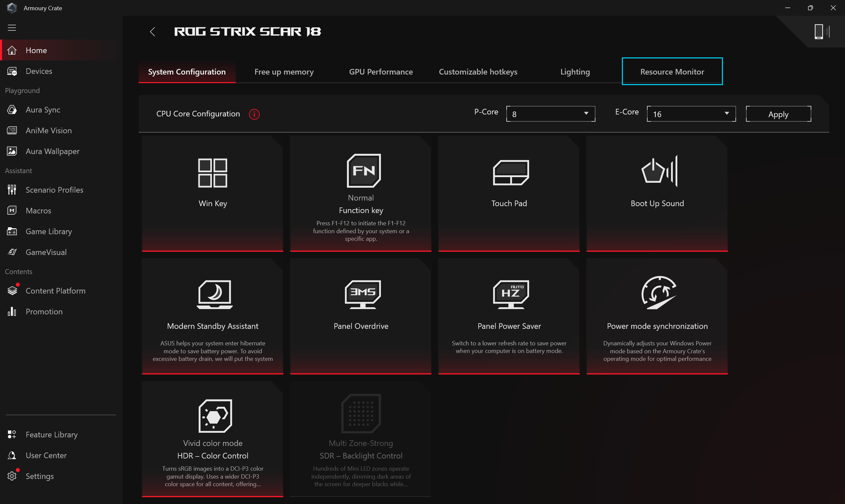Image resolution: width=845 pixels, height=504 pixels.
Task: Open the Lighting tab
Action: click(x=575, y=72)
